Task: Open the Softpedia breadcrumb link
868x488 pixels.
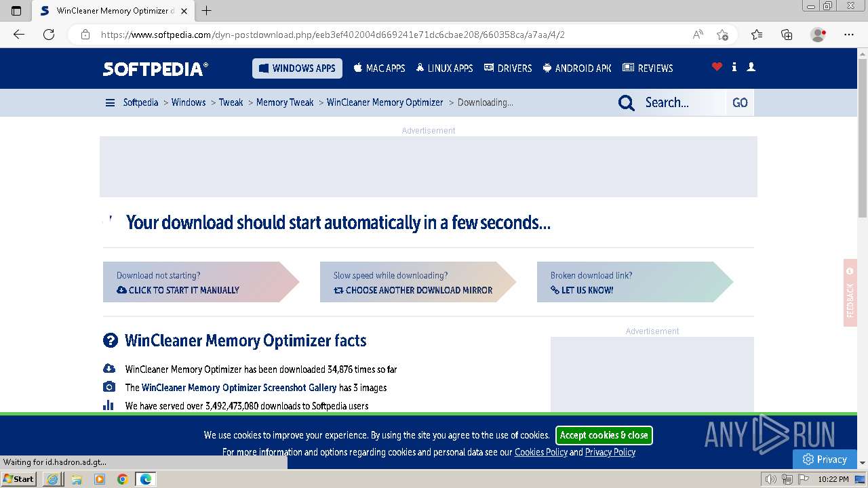Action: (140, 102)
